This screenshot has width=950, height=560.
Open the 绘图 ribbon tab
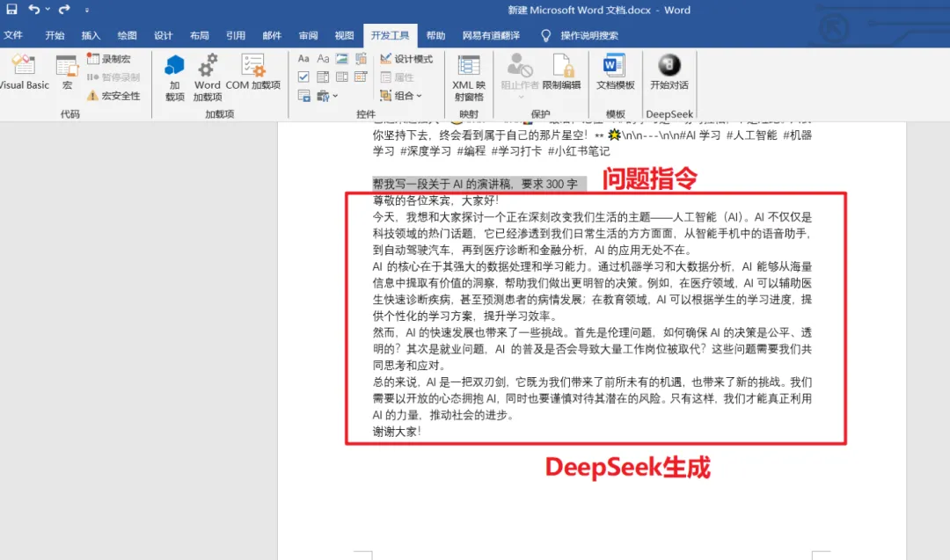[x=128, y=36]
